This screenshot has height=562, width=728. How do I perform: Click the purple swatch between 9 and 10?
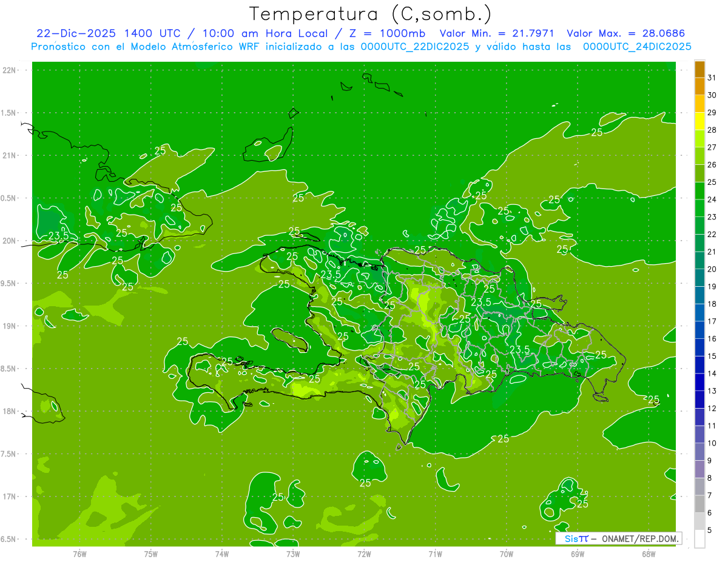[699, 452]
